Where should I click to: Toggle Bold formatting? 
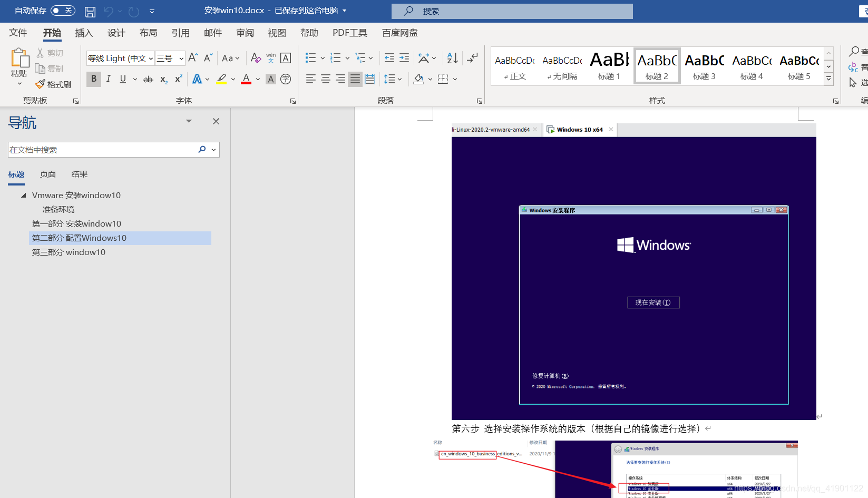coord(94,79)
